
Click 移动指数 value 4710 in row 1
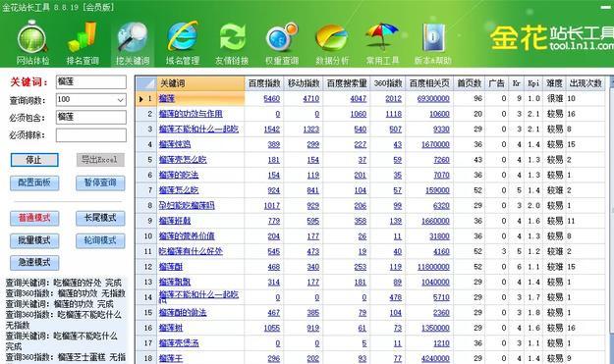[x=311, y=98]
